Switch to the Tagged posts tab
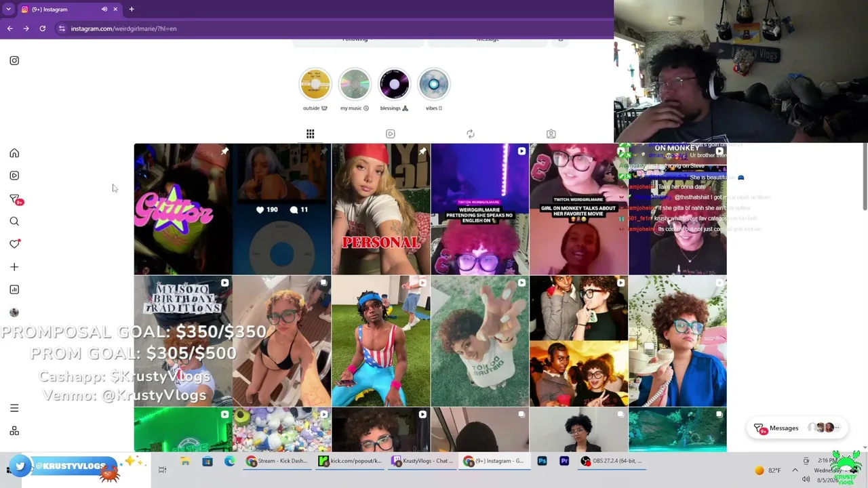The width and height of the screenshot is (868, 488). (x=551, y=134)
